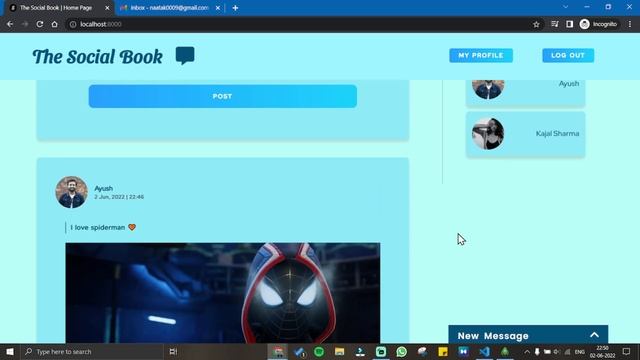Open Kajal Sharma's profile picture

point(488,133)
